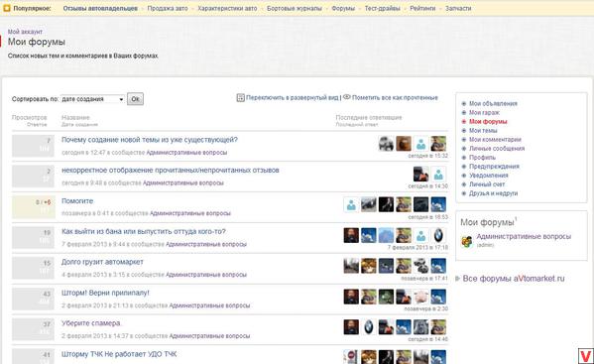Click first avatar in 'Долго грузит автомаркет' row
Image resolution: width=594 pixels, height=364 pixels.
pyautogui.click(x=351, y=266)
